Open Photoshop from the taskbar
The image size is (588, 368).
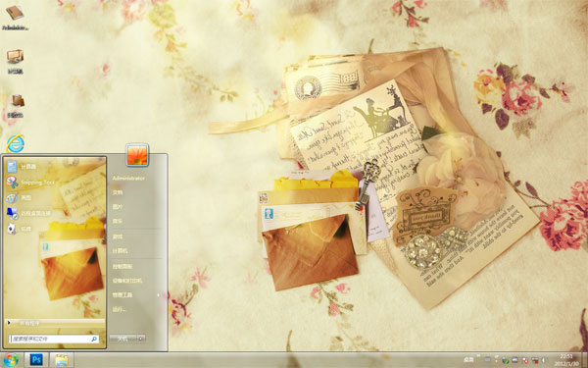36,360
